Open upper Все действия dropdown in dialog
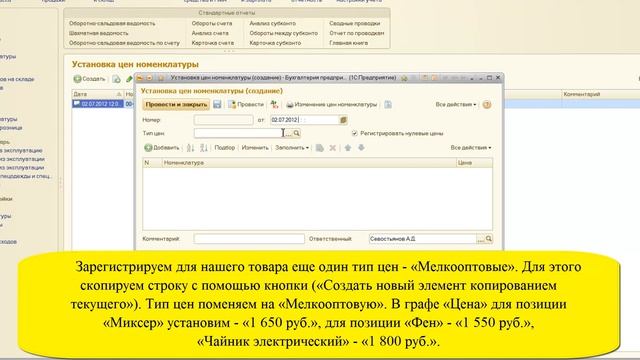Screen dimensions: 640x360 coord(456,104)
